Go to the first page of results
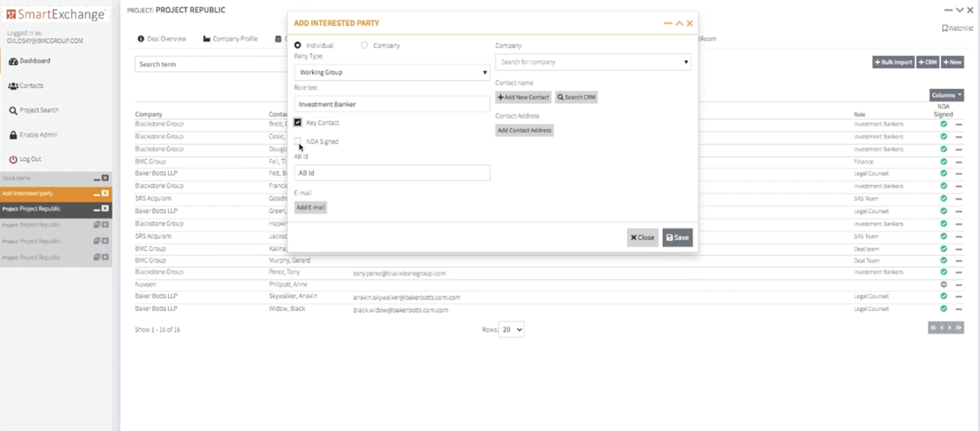Image resolution: width=980 pixels, height=431 pixels. [933, 328]
